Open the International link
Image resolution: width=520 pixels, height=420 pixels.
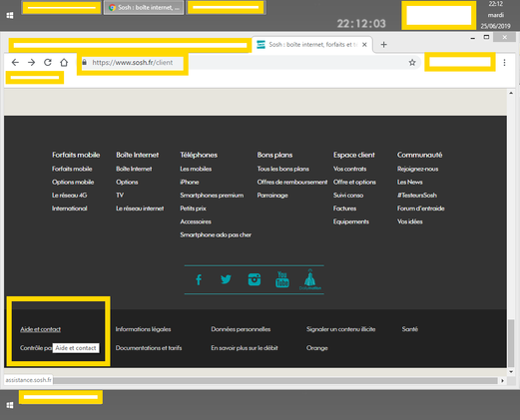69,209
